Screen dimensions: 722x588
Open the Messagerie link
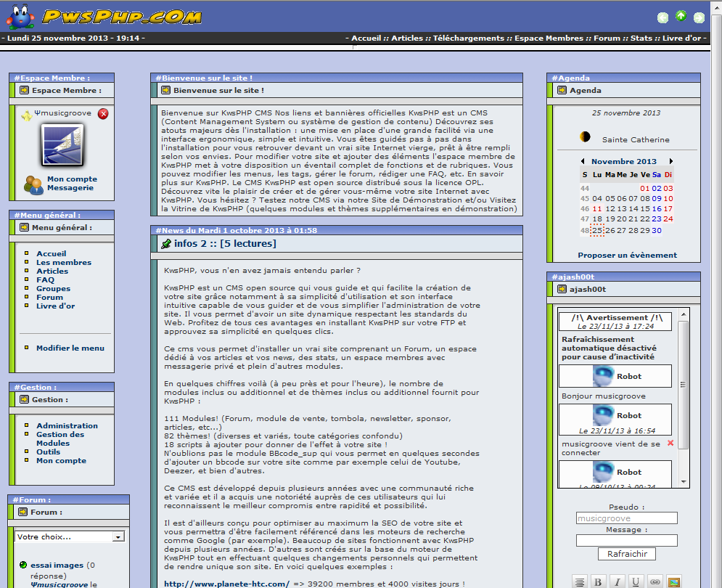click(x=70, y=187)
